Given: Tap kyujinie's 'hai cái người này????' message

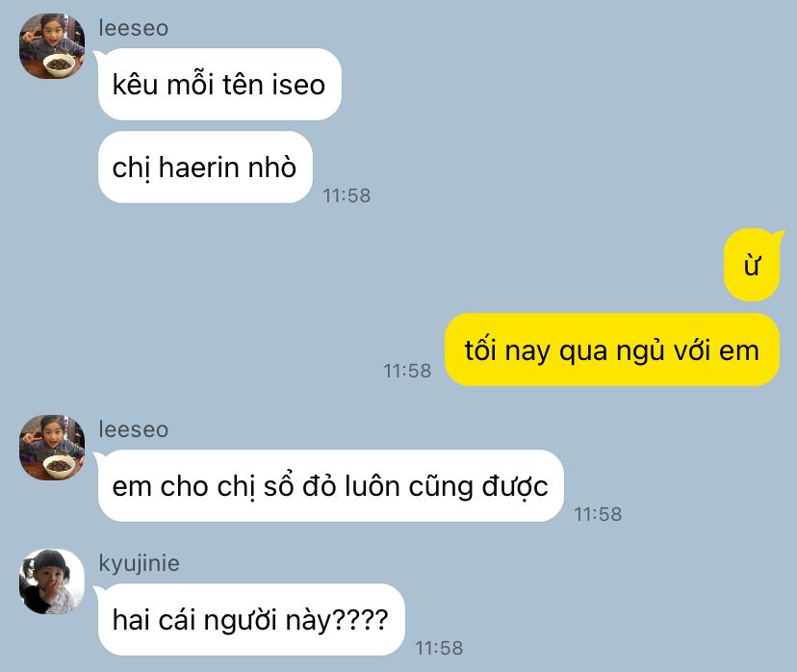Looking at the screenshot, I should click(251, 620).
